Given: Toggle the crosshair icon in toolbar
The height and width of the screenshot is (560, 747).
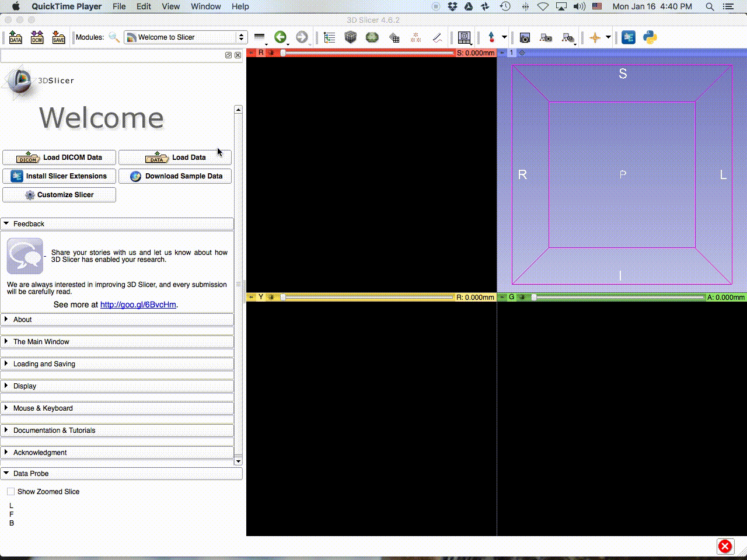Looking at the screenshot, I should (x=595, y=37).
